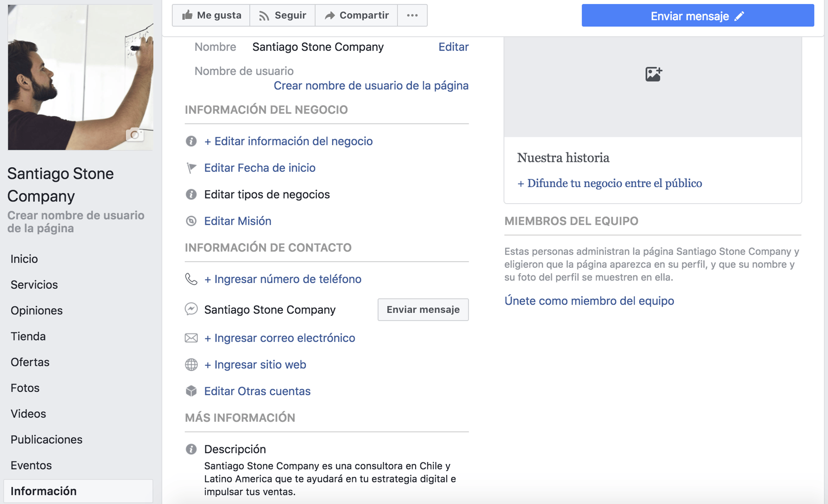Image resolution: width=828 pixels, height=504 pixels.
Task: Select Editar tipos de negocios
Action: click(267, 194)
